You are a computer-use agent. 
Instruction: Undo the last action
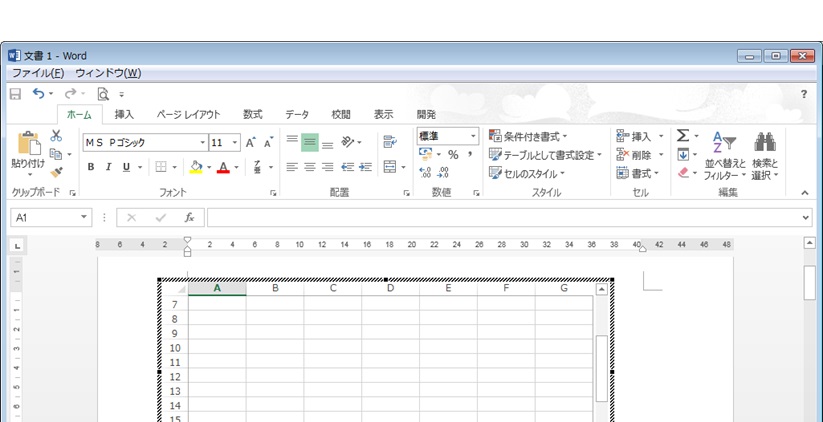[38, 93]
